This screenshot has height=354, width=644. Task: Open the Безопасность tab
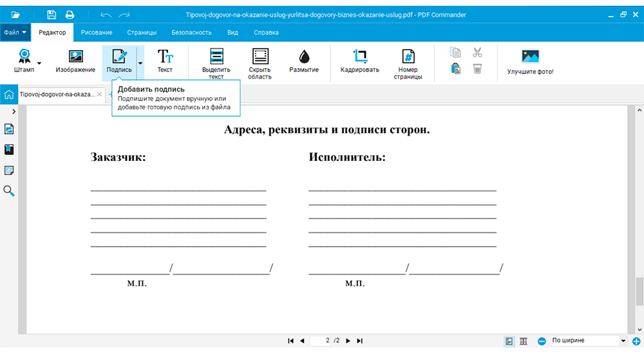pyautogui.click(x=191, y=32)
